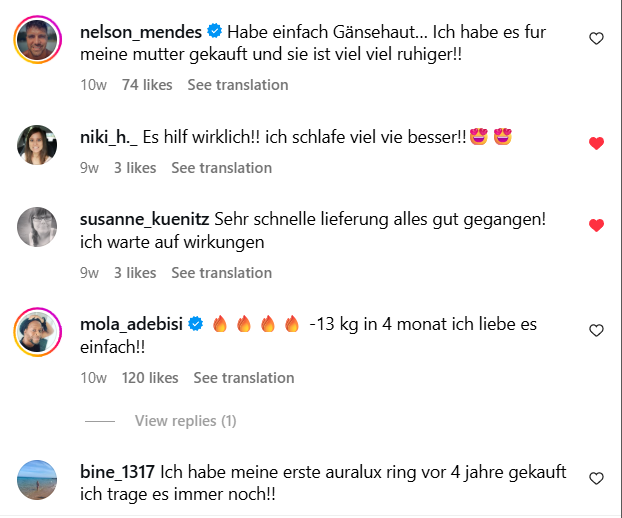Show the 120 likes on mola_adebisi's comment
The height and width of the screenshot is (518, 622).
pos(150,378)
